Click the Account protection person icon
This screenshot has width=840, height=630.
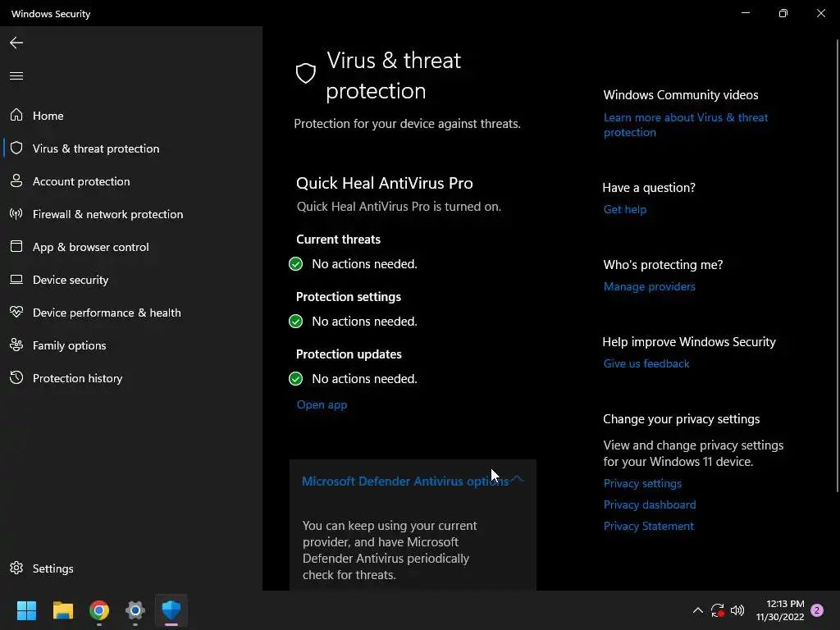click(x=16, y=181)
